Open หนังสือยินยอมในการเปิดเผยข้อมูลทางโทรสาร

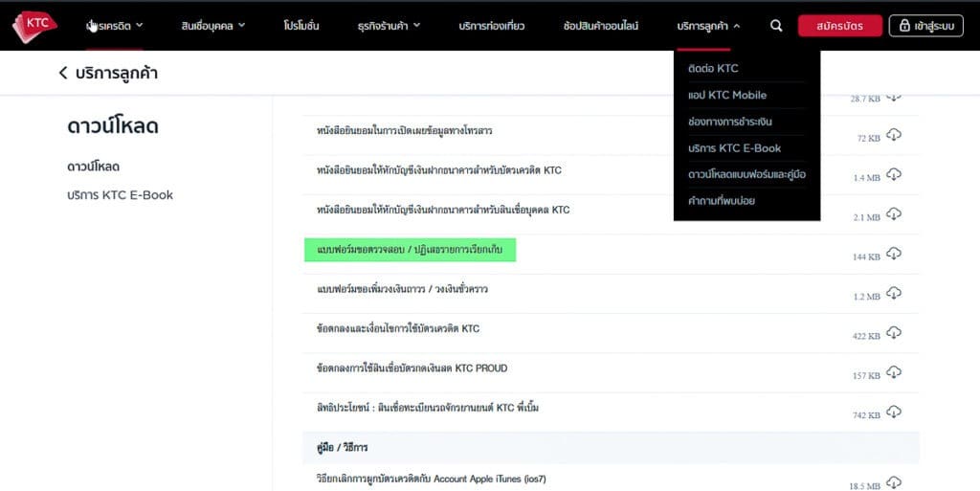pyautogui.click(x=405, y=130)
